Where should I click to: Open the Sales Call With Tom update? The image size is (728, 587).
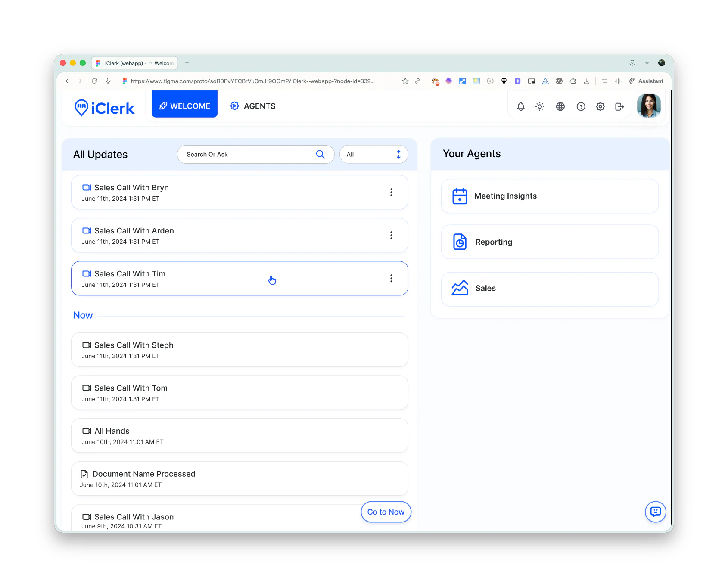[240, 393]
